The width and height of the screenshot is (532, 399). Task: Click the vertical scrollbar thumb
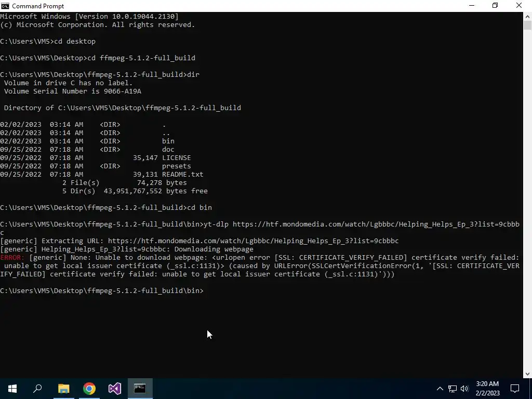(528, 25)
